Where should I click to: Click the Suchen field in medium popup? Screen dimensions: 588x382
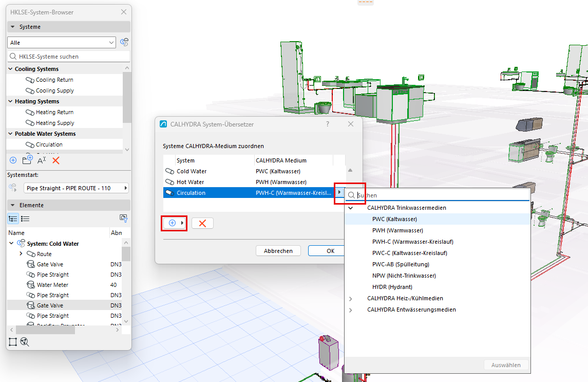click(437, 195)
